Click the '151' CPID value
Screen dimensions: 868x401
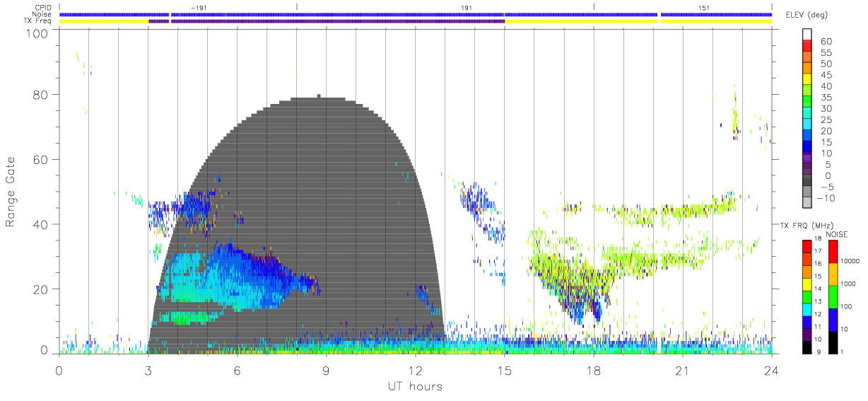pyautogui.click(x=704, y=8)
